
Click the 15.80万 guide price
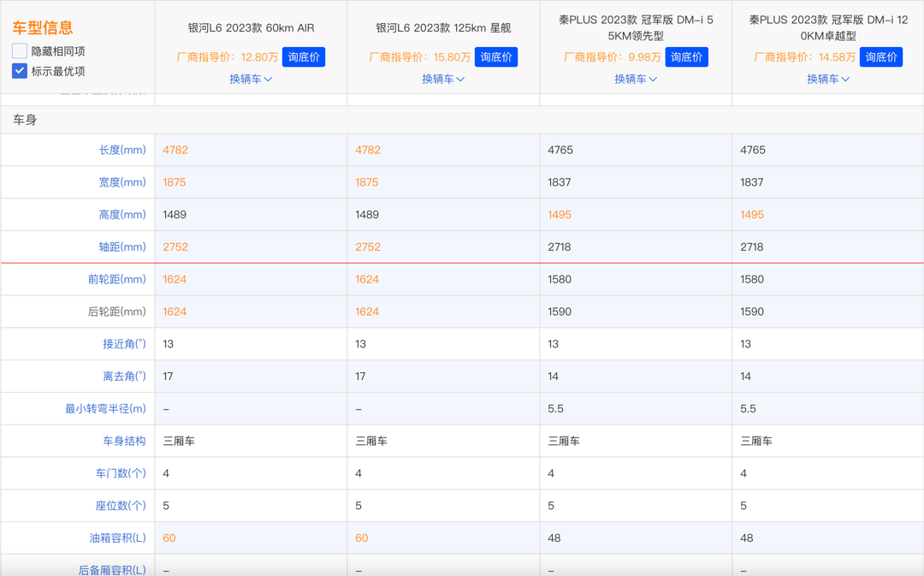[x=452, y=57]
